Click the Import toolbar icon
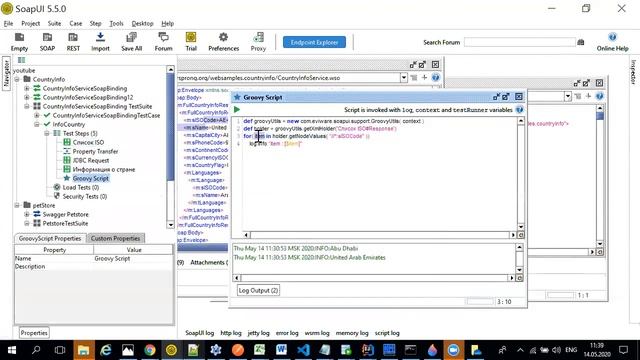This screenshot has height=360, width=640. pos(100,42)
